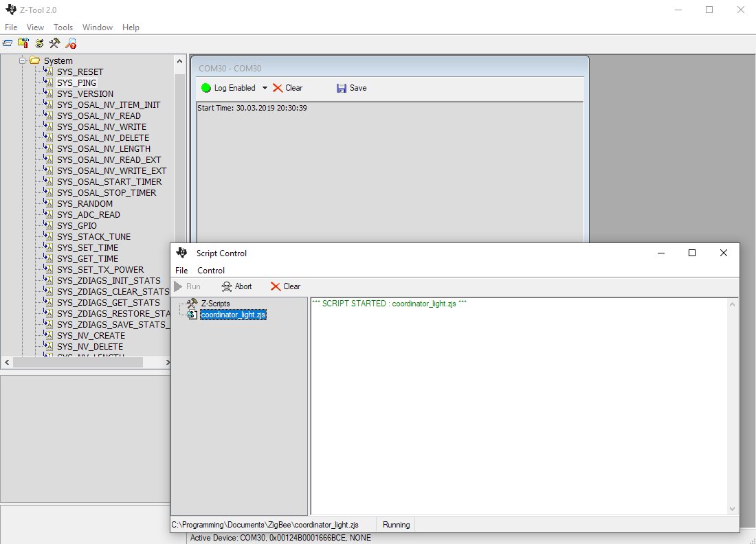This screenshot has width=756, height=544.
Task: Open the Help menu
Action: (131, 27)
